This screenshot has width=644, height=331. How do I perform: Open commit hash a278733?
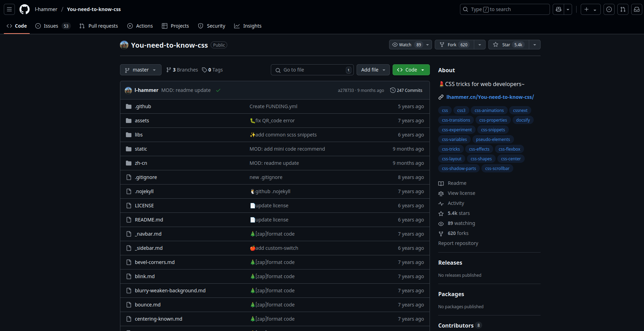(x=346, y=91)
